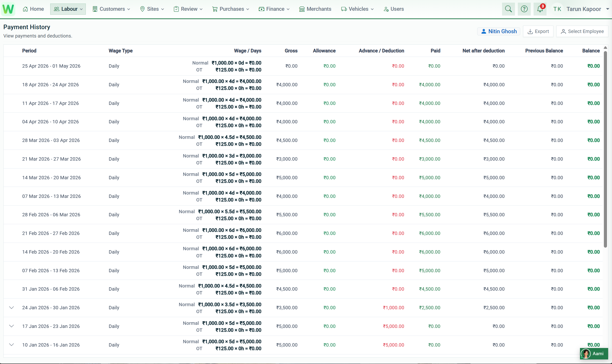Open the Labour menu
This screenshot has width=612, height=364.
68,9
